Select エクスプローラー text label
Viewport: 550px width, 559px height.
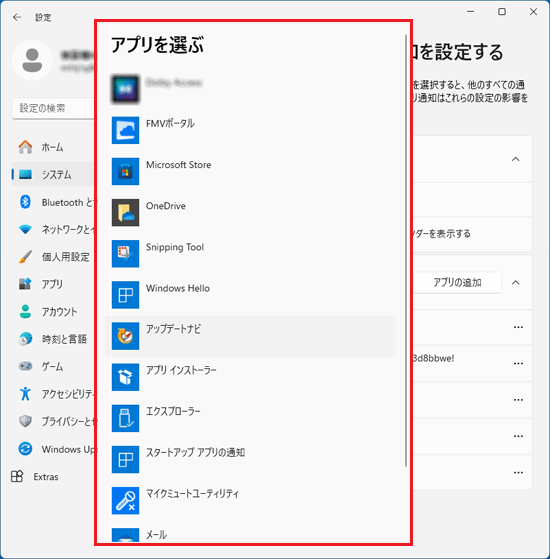pos(173,411)
